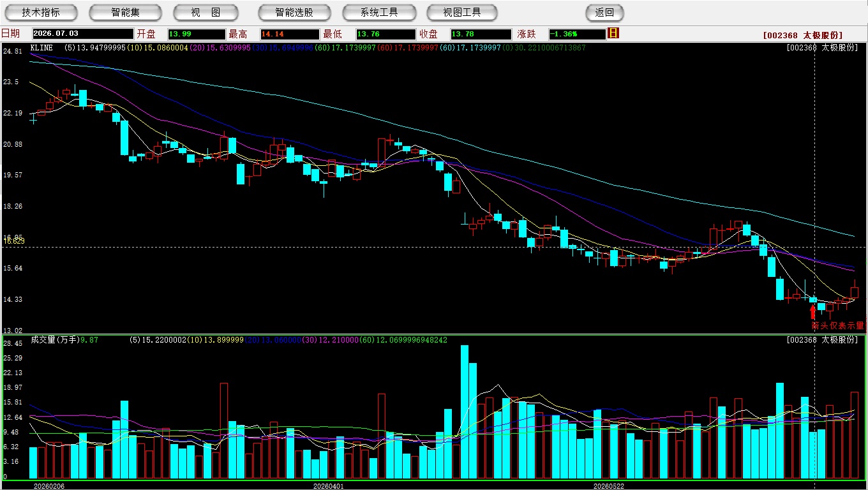The image size is (868, 490).
Task: Select the (0)30.2210006713867 legend value
Action: coord(543,48)
